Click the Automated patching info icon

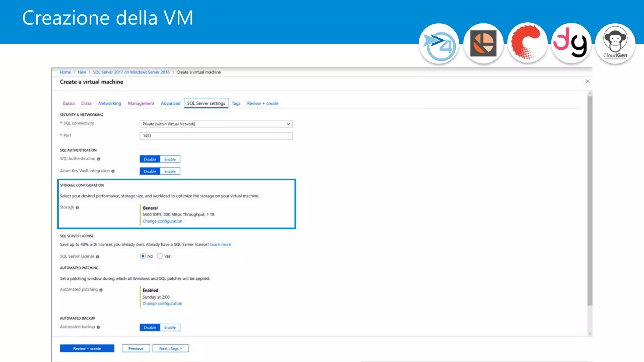pyautogui.click(x=101, y=290)
